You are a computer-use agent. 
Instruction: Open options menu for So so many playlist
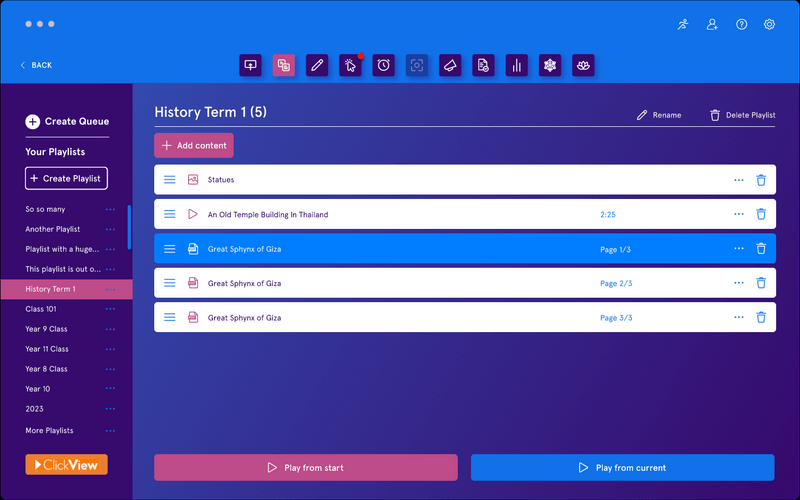(110, 209)
